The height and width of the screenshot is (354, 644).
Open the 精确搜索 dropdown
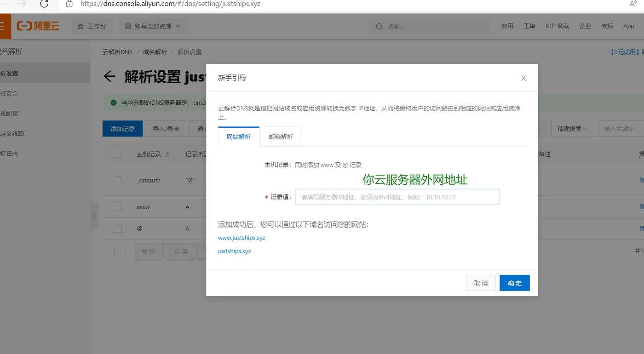click(x=573, y=129)
